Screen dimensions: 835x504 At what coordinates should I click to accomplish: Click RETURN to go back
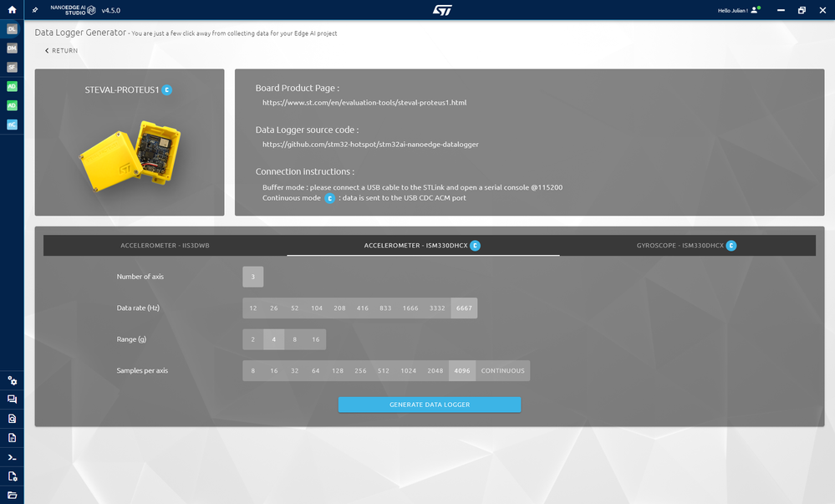(61, 51)
